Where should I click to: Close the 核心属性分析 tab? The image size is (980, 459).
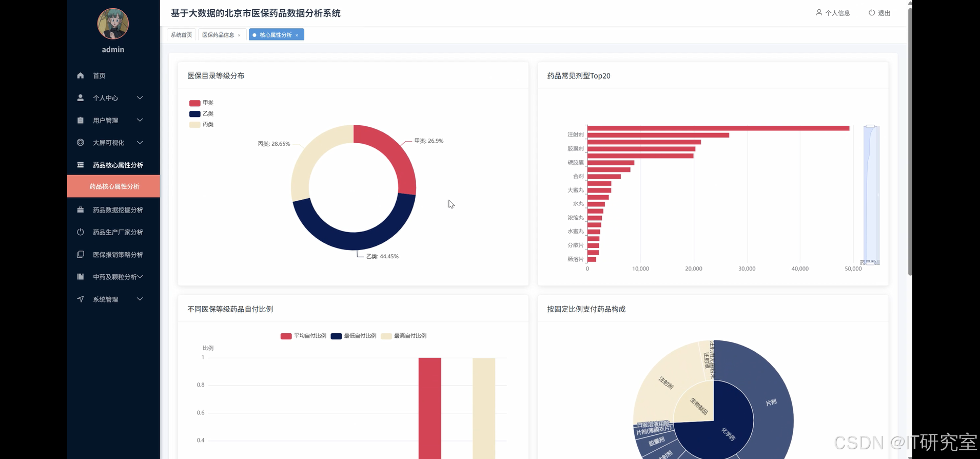[x=297, y=35]
